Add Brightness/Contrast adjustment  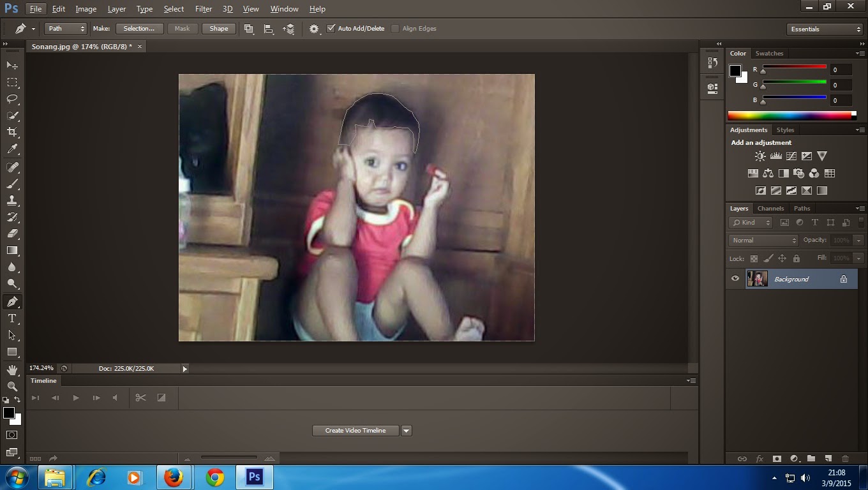click(x=760, y=156)
